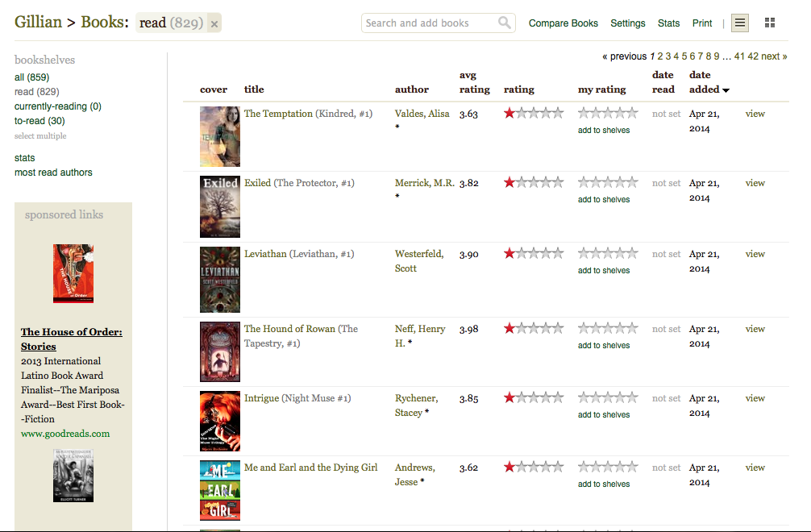Screen dimensions: 811x532
Task: Remove the read shelf filter
Action: pos(214,23)
